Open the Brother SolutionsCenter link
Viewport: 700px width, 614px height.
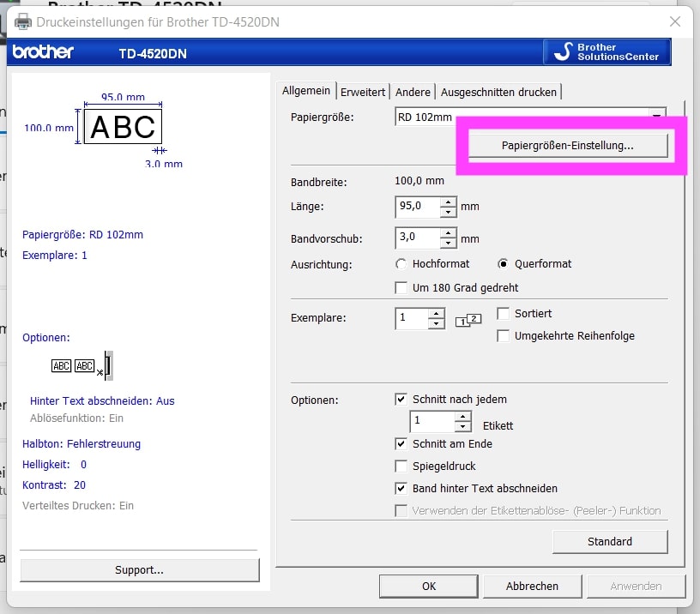tap(607, 51)
